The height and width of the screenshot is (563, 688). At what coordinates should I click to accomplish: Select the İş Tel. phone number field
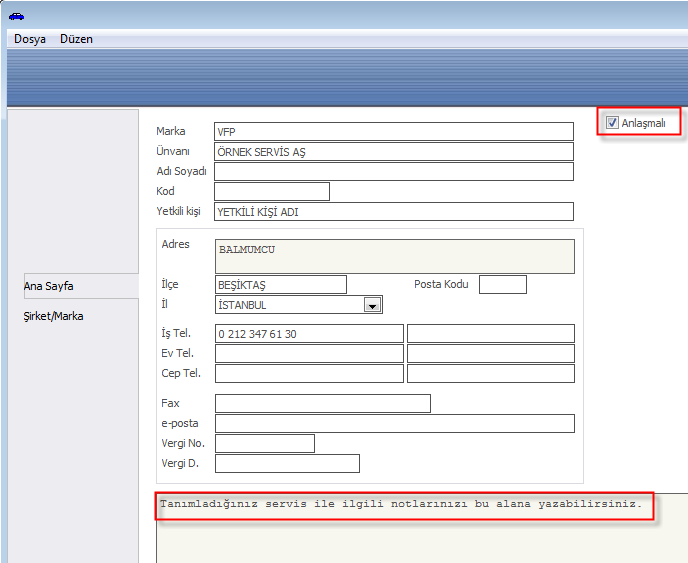tap(309, 334)
